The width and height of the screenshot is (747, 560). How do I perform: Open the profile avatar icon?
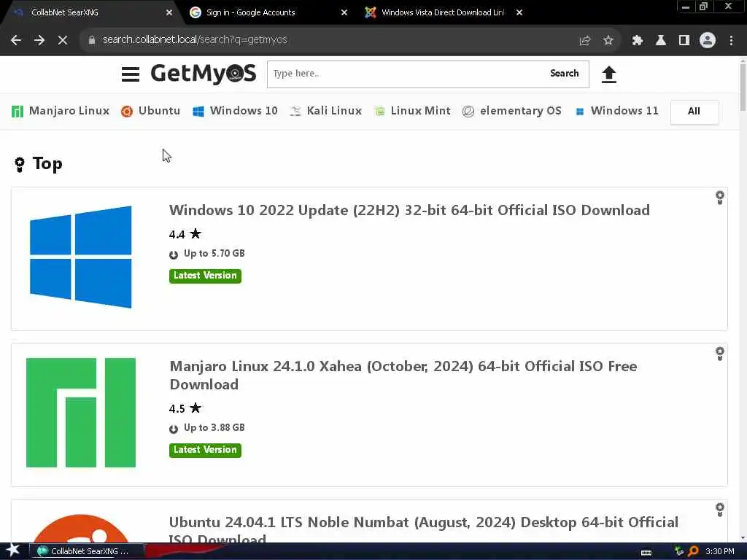coord(708,40)
